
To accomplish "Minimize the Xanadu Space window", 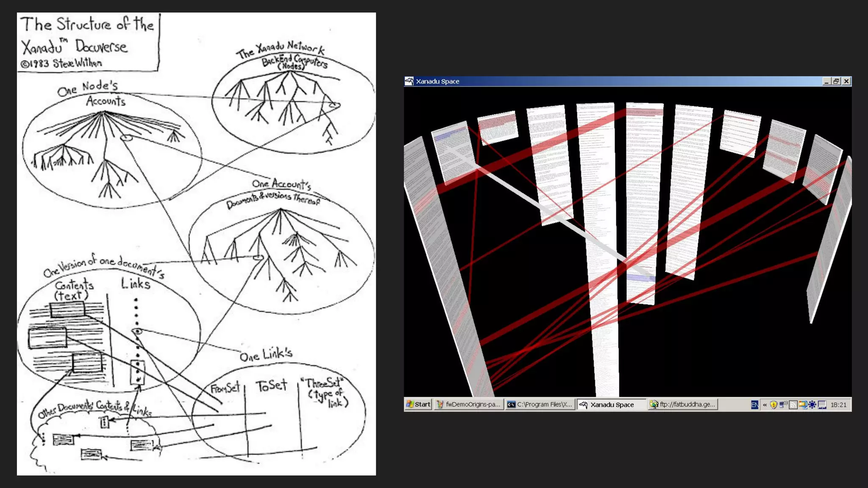I will (x=826, y=81).
